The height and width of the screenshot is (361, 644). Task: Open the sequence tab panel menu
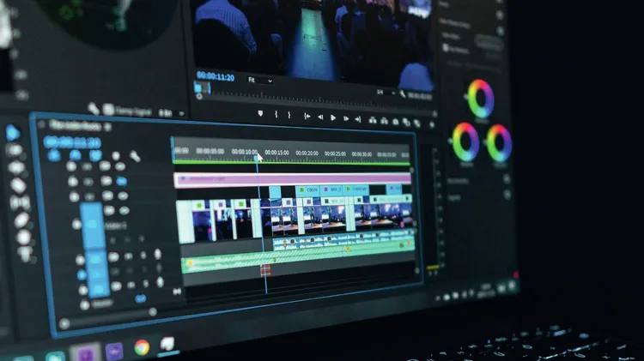[107, 127]
